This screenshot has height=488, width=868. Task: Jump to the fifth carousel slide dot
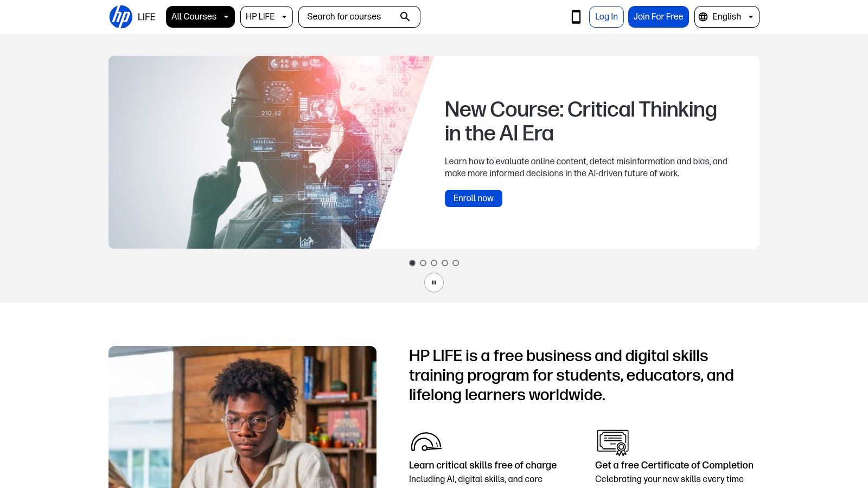pyautogui.click(x=456, y=263)
